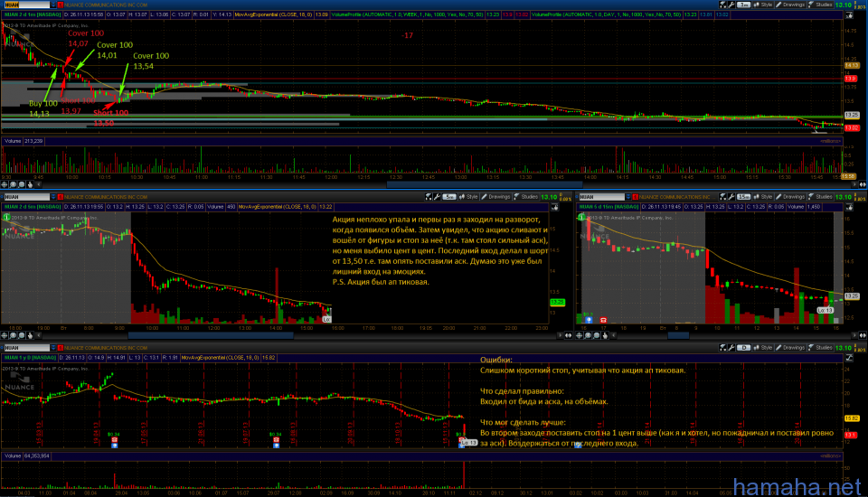The image size is (868, 497).
Task: Open Studies menu of the top 1m chart
Action: coord(820,5)
